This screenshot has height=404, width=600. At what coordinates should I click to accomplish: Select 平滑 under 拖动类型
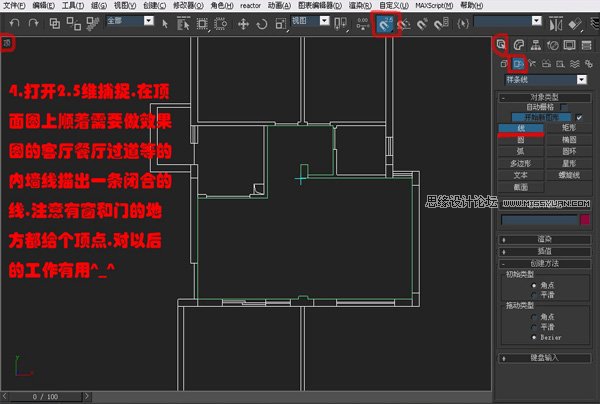point(534,327)
